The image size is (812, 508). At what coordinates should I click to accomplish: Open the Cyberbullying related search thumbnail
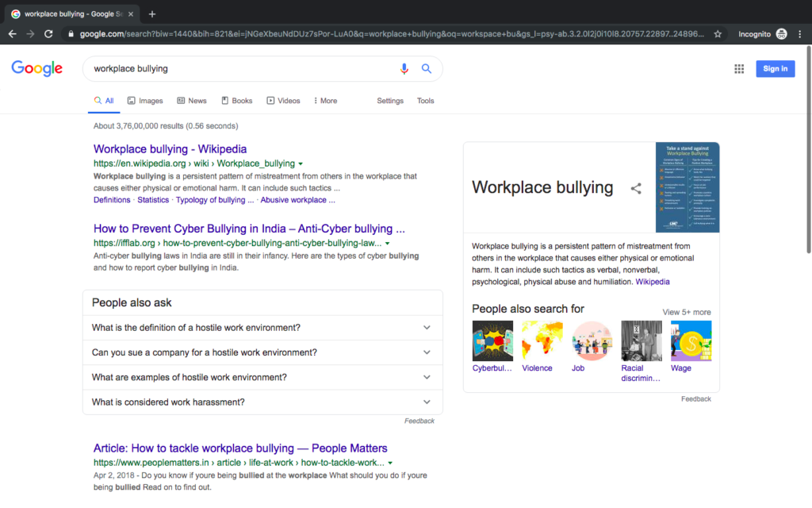point(492,341)
